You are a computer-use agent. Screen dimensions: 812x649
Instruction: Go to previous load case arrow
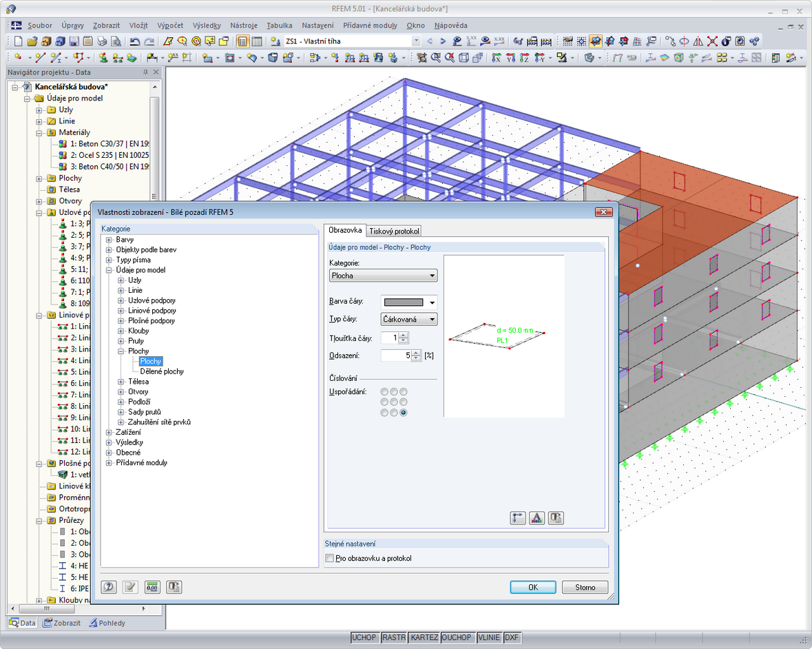pyautogui.click(x=429, y=41)
